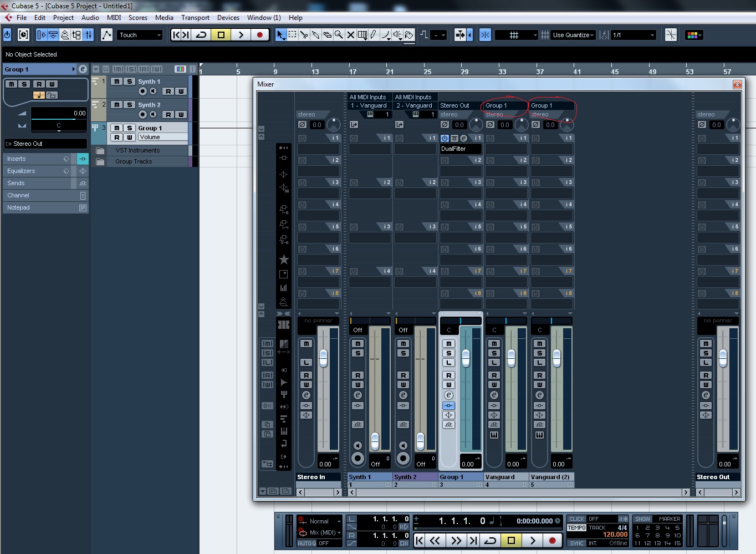Choose the Erase tool in toolbar
The width and height of the screenshot is (756, 554).
click(x=327, y=35)
